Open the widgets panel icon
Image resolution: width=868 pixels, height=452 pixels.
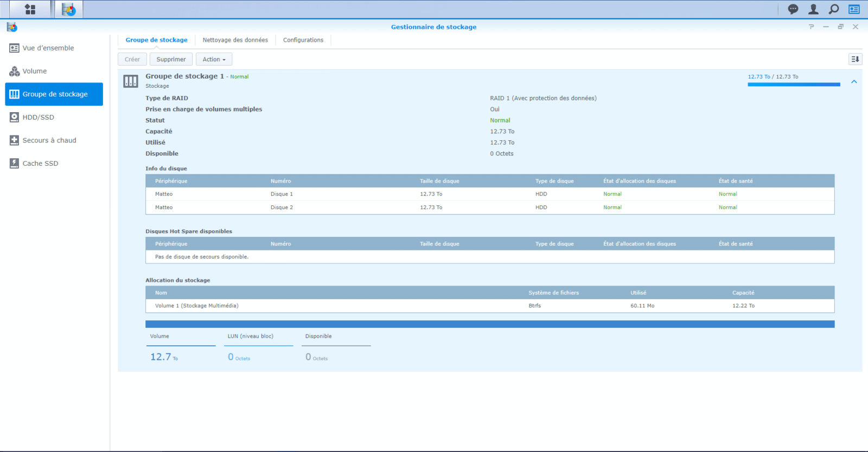(x=854, y=9)
